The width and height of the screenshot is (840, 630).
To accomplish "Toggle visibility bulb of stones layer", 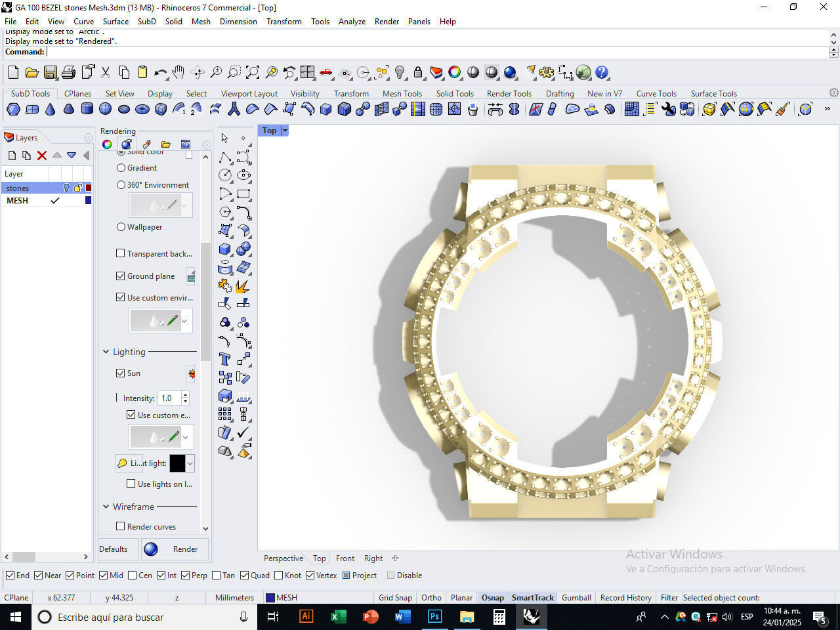I will pos(66,188).
